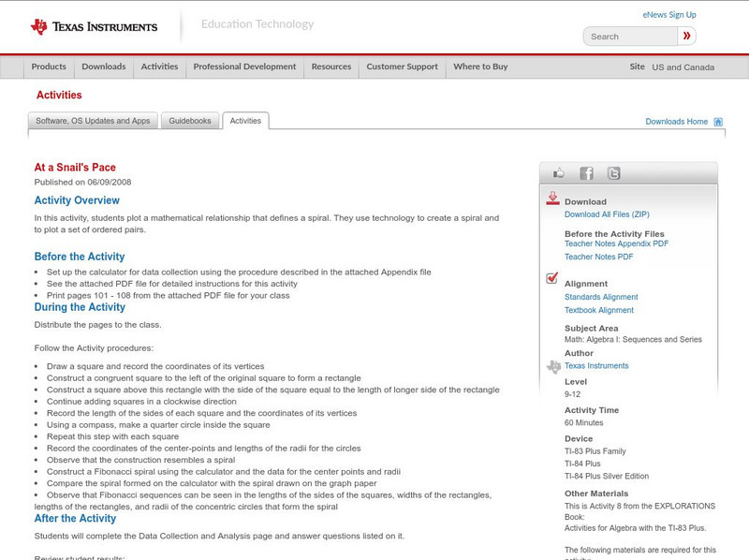Click the thumbs-up like icon
Image resolution: width=749 pixels, height=560 pixels.
coord(558,173)
